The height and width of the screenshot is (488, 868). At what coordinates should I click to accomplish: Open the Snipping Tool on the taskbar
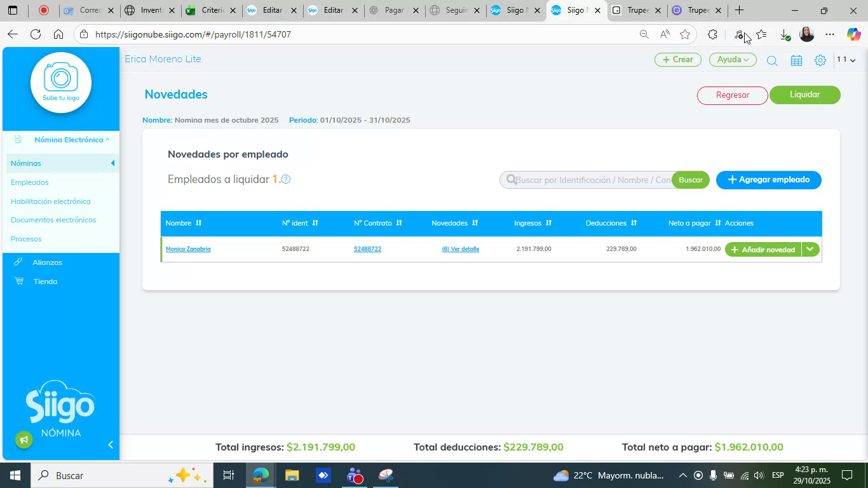pyautogui.click(x=386, y=475)
